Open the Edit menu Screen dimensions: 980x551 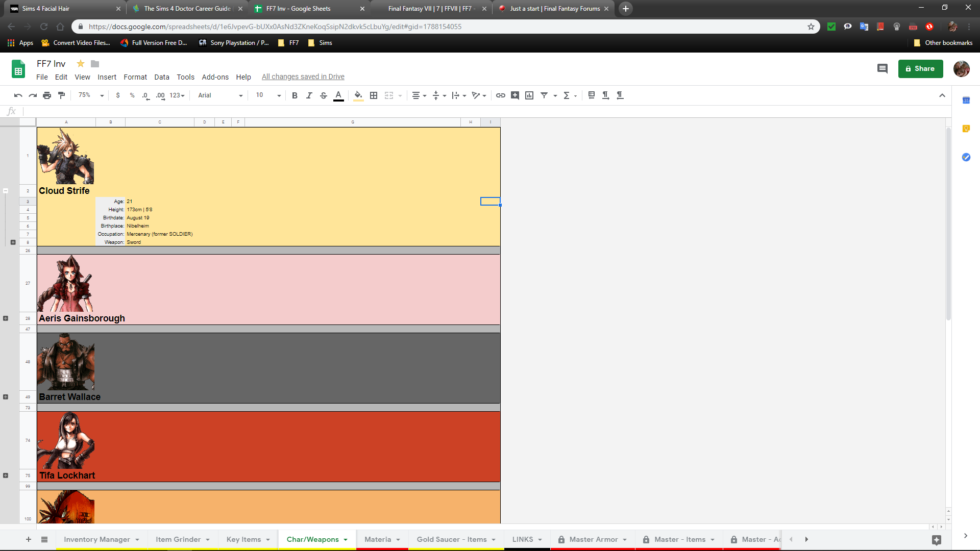click(61, 77)
